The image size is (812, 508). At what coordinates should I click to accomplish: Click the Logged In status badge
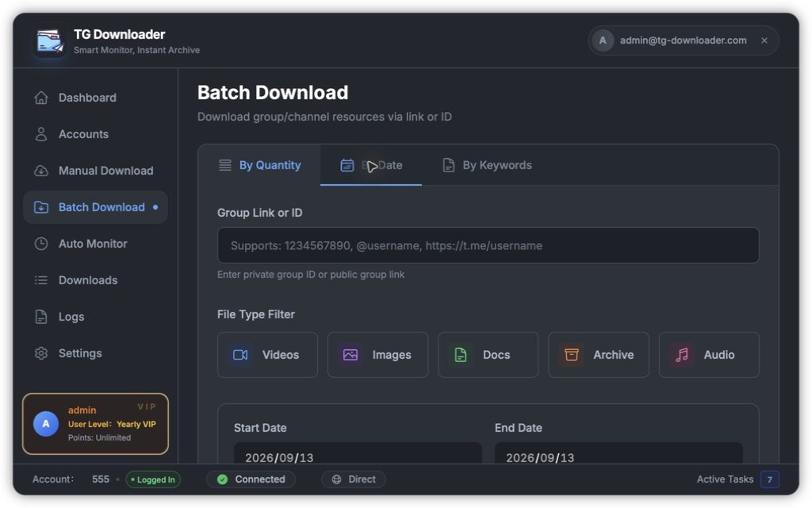click(153, 480)
